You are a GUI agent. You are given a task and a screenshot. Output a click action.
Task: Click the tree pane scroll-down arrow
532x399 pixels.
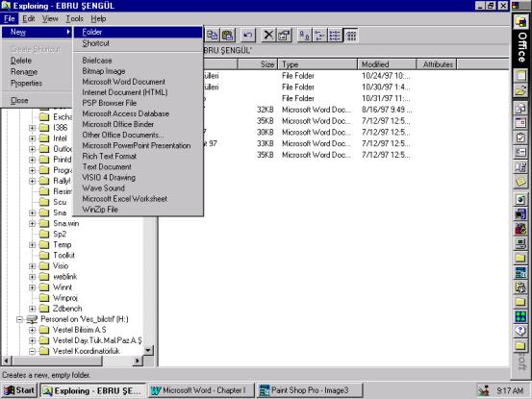pos(148,350)
